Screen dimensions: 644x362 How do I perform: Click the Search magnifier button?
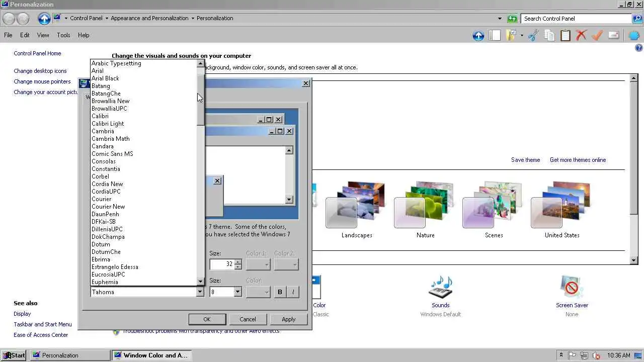(637, 19)
